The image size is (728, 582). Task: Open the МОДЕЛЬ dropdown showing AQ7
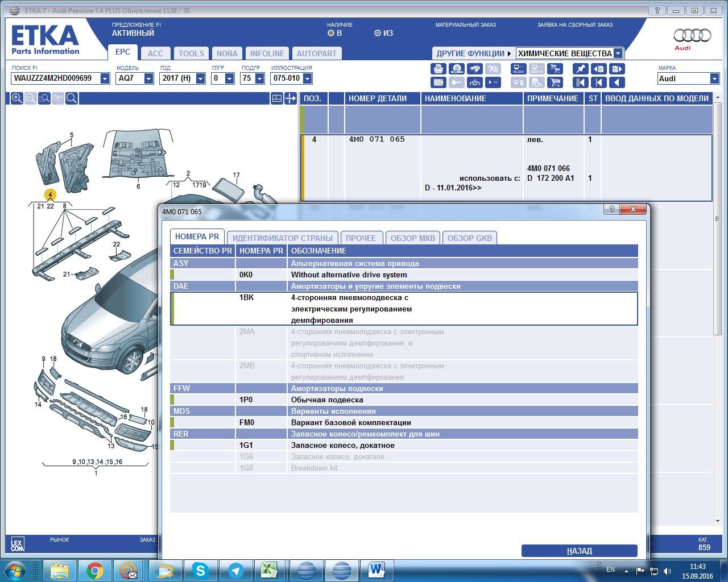point(148,78)
